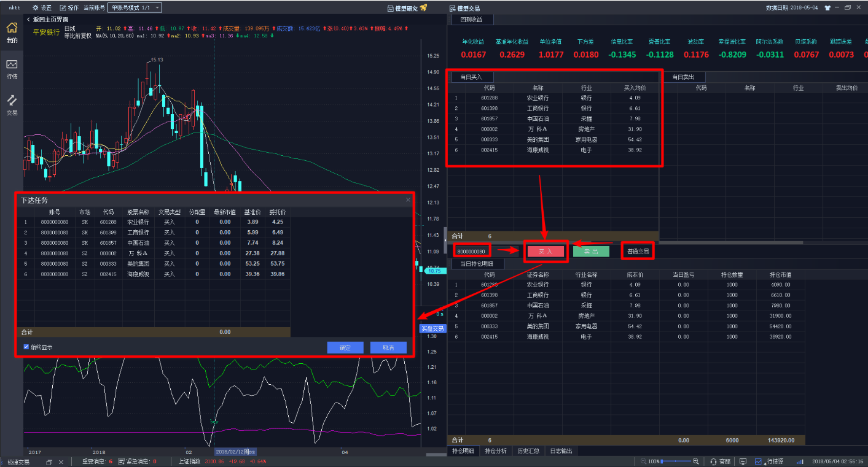Click the account number field 8000000080
Image resolution: width=868 pixels, height=467 pixels.
(x=472, y=251)
